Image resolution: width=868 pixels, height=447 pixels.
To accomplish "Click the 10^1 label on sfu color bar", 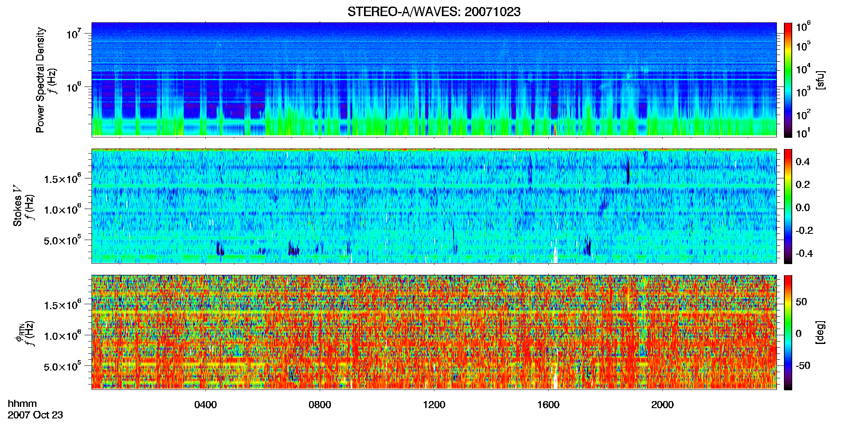I will pyautogui.click(x=803, y=133).
